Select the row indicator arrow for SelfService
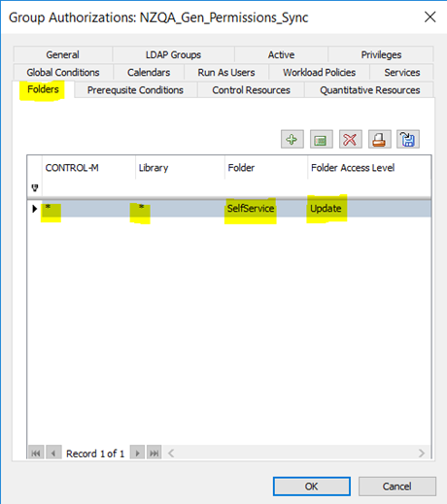This screenshot has width=447, height=504. click(x=34, y=209)
